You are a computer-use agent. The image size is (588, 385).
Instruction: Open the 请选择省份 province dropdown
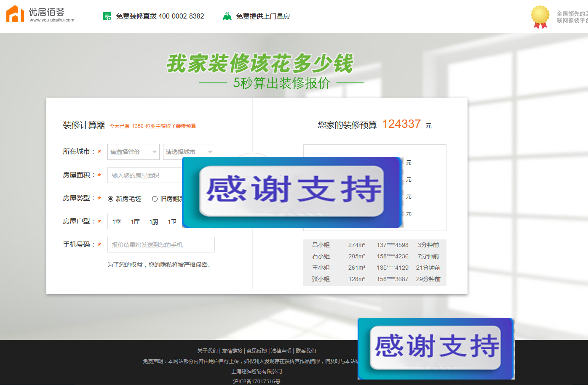[133, 151]
